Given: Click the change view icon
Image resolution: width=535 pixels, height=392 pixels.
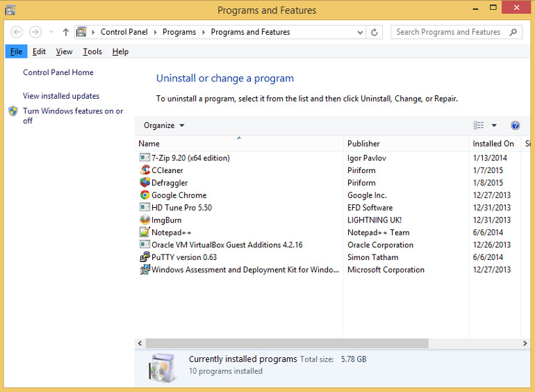Looking at the screenshot, I should tap(478, 125).
